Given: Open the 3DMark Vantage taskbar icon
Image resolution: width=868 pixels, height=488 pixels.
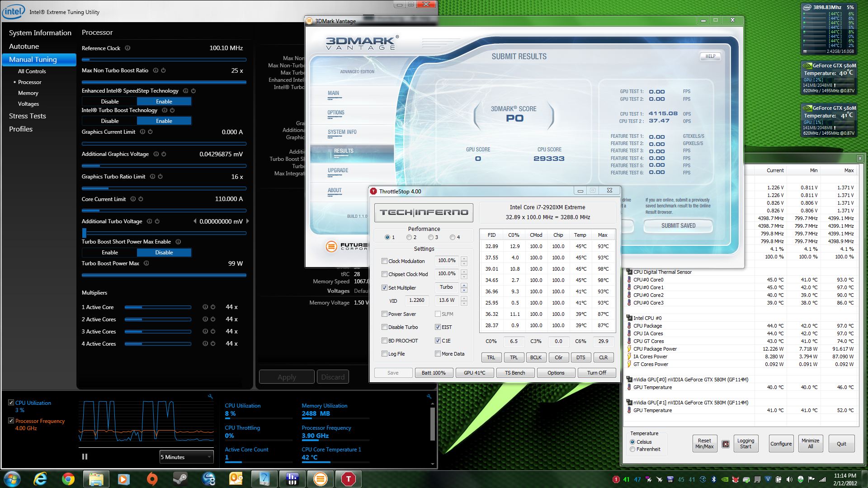Looking at the screenshot, I should click(321, 479).
